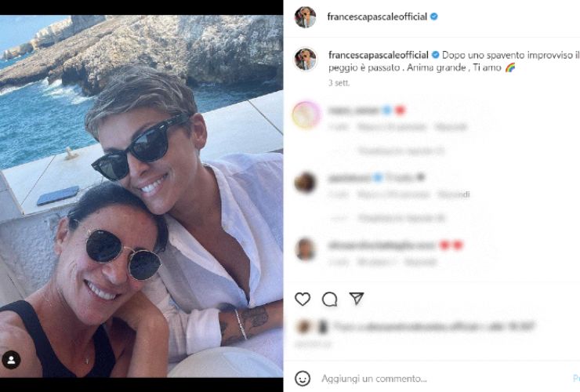
Task: Click the "3 sett." timestamp
Action: click(x=339, y=83)
